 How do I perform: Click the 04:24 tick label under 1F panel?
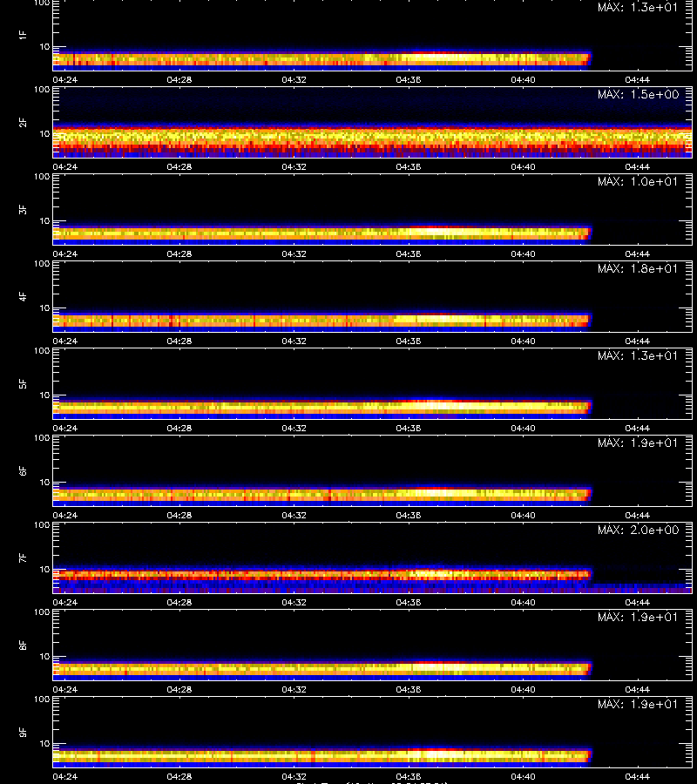click(65, 79)
